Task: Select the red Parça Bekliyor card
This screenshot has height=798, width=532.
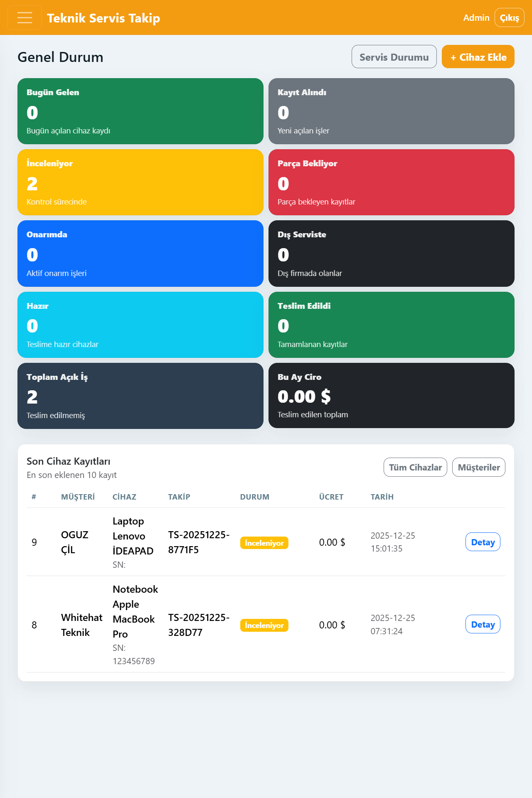Action: [391, 182]
